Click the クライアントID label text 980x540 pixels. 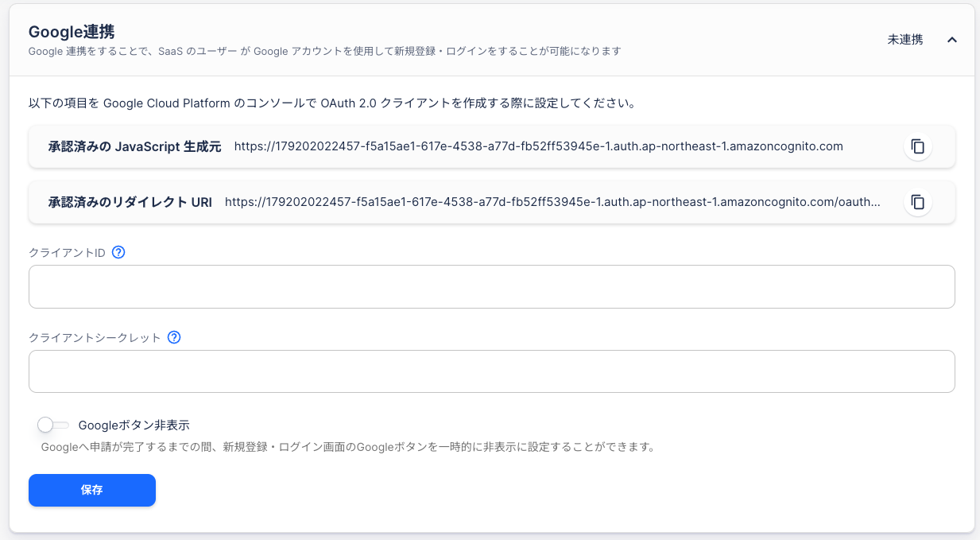tap(68, 253)
